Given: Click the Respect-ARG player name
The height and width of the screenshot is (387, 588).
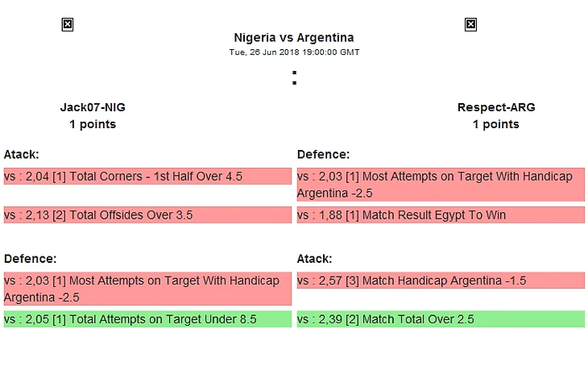Looking at the screenshot, I should 496,107.
